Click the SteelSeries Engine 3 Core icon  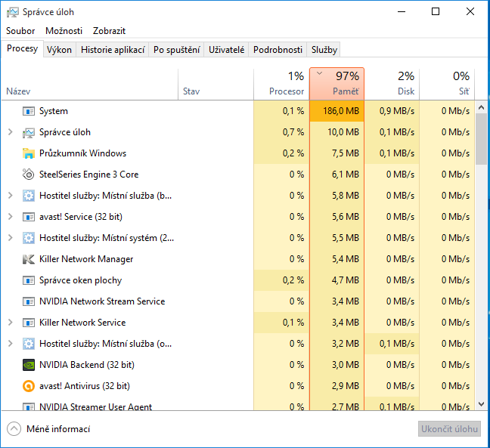(29, 175)
